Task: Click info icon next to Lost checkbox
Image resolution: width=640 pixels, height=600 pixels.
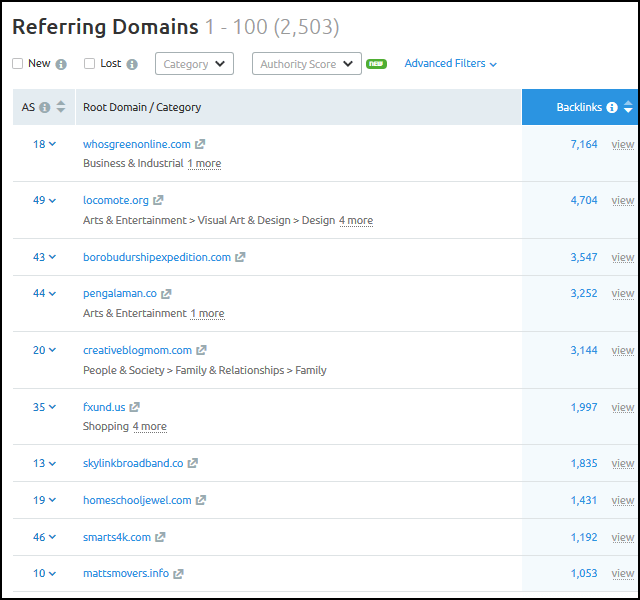Action: [132, 64]
